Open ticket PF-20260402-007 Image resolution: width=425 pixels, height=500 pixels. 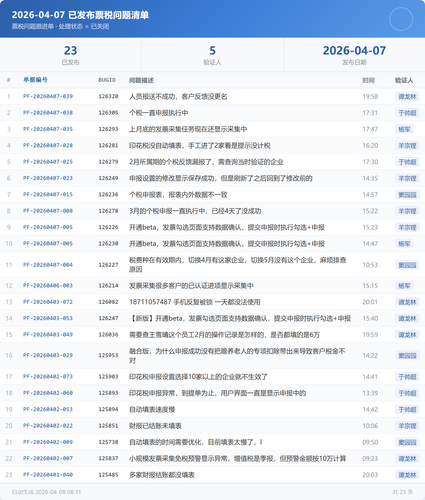(x=48, y=458)
